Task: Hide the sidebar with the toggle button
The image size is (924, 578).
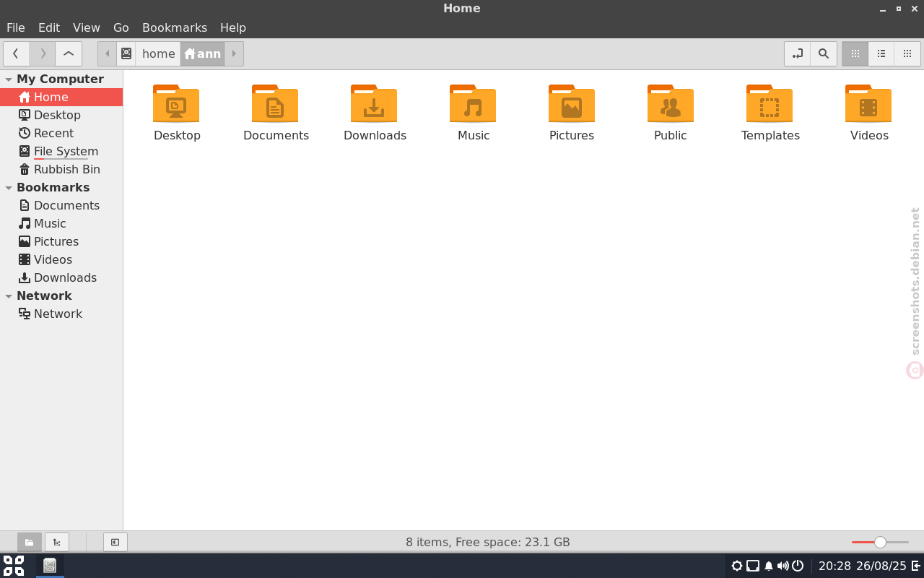Action: click(115, 542)
